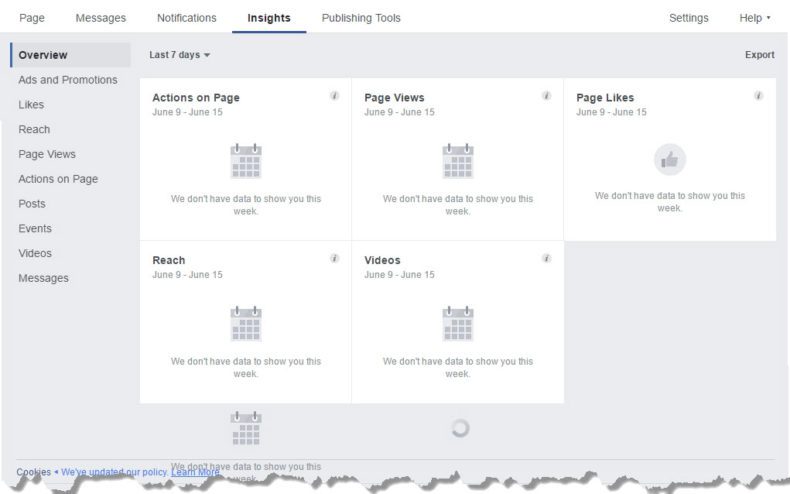Click the thumbs-up icon in Page Likes card
The width and height of the screenshot is (790, 494).
670,160
